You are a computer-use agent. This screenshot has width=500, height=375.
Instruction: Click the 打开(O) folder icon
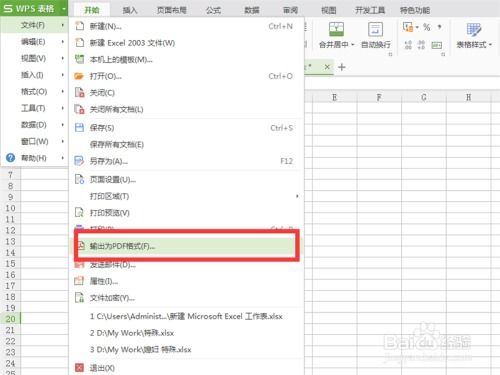point(79,76)
